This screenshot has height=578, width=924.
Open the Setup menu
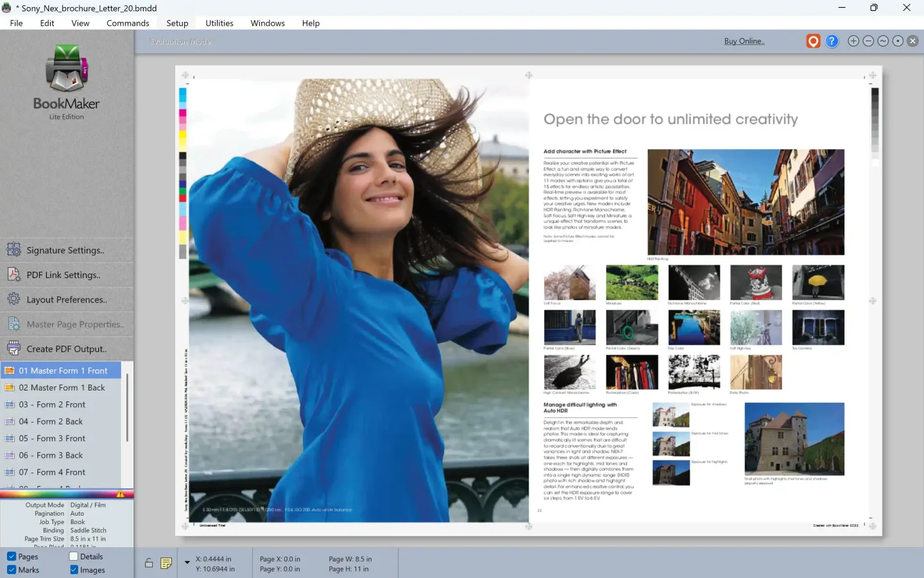point(177,23)
